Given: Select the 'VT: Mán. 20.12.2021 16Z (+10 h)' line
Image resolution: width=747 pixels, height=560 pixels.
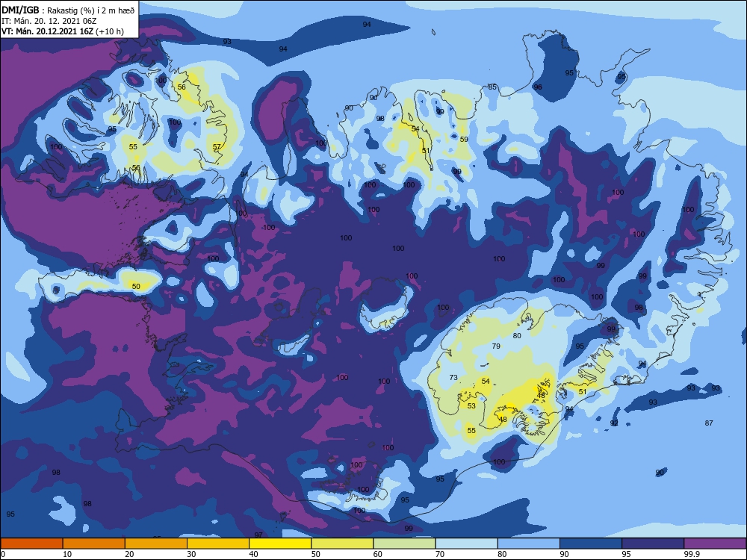Looking at the screenshot, I should click(x=63, y=31).
